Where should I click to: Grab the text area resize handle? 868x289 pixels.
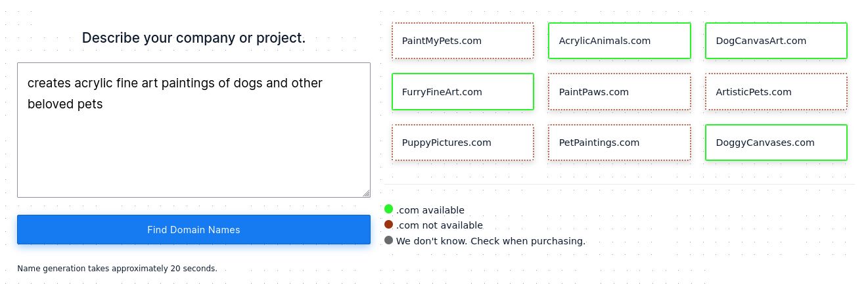click(x=366, y=193)
